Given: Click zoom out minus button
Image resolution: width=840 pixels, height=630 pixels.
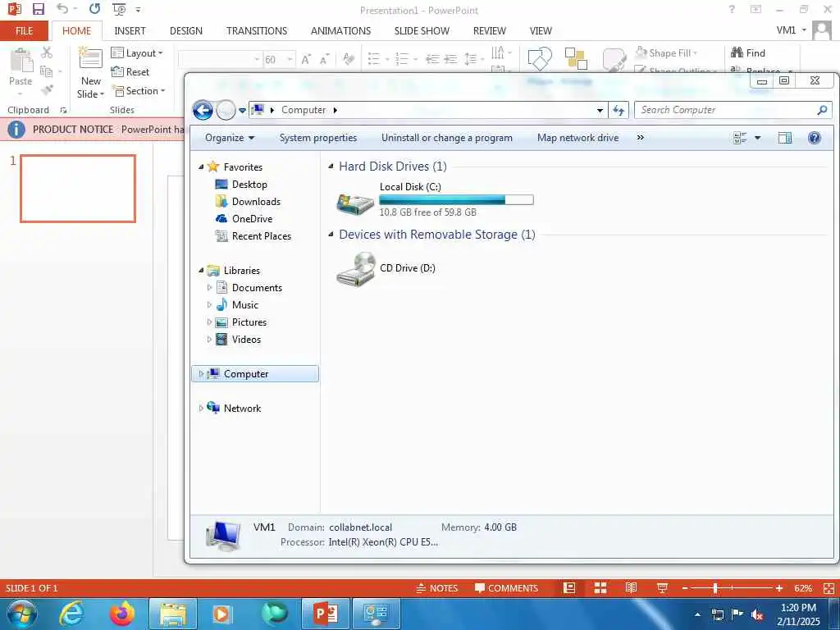Looking at the screenshot, I should [685, 588].
